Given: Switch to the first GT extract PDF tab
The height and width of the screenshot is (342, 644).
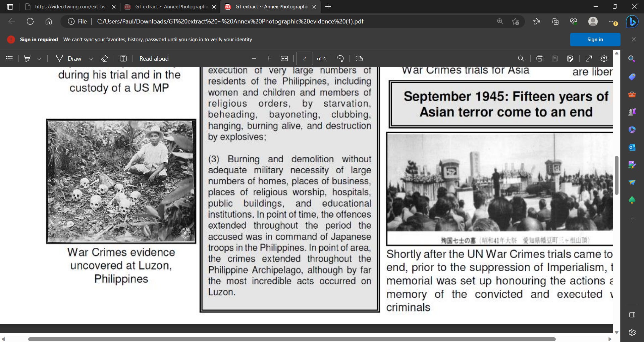Looking at the screenshot, I should pos(170,7).
